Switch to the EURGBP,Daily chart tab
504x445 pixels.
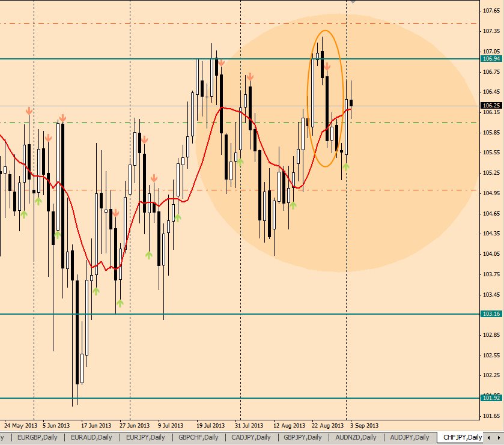pyautogui.click(x=37, y=437)
